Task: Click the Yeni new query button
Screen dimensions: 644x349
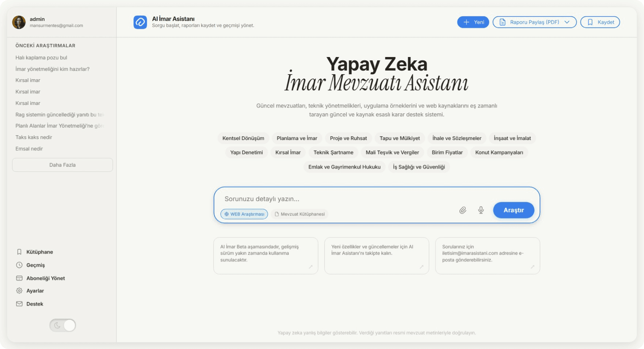Action: tap(473, 22)
